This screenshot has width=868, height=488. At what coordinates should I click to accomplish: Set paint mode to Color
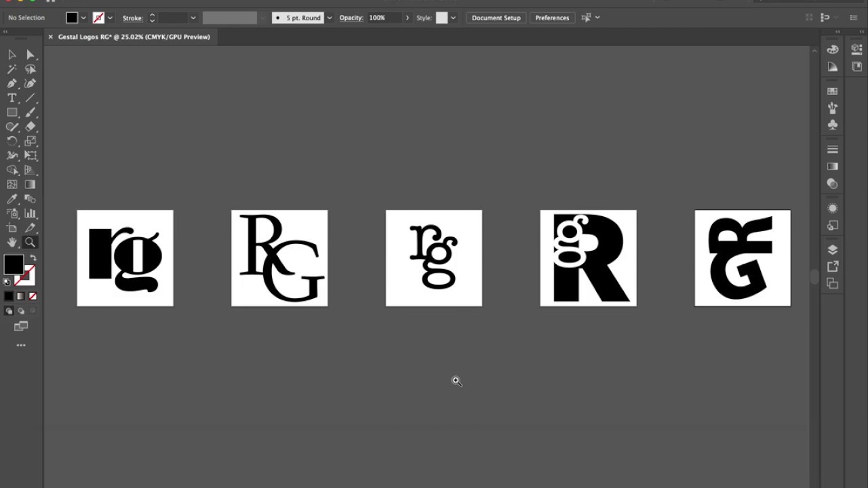[9, 296]
